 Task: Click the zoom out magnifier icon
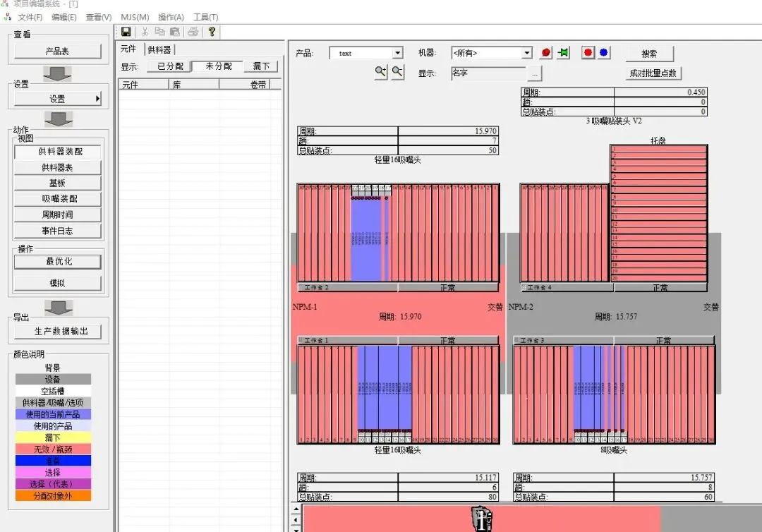[397, 73]
